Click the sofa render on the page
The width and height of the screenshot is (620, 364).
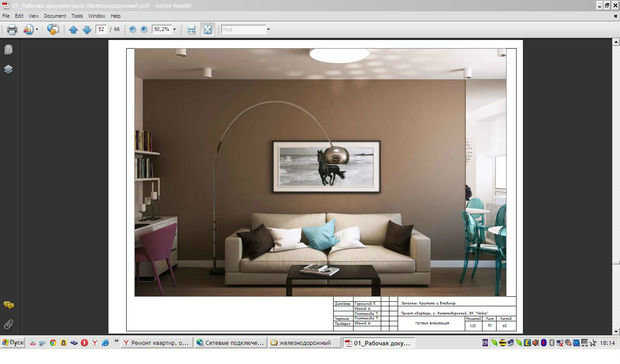click(328, 249)
